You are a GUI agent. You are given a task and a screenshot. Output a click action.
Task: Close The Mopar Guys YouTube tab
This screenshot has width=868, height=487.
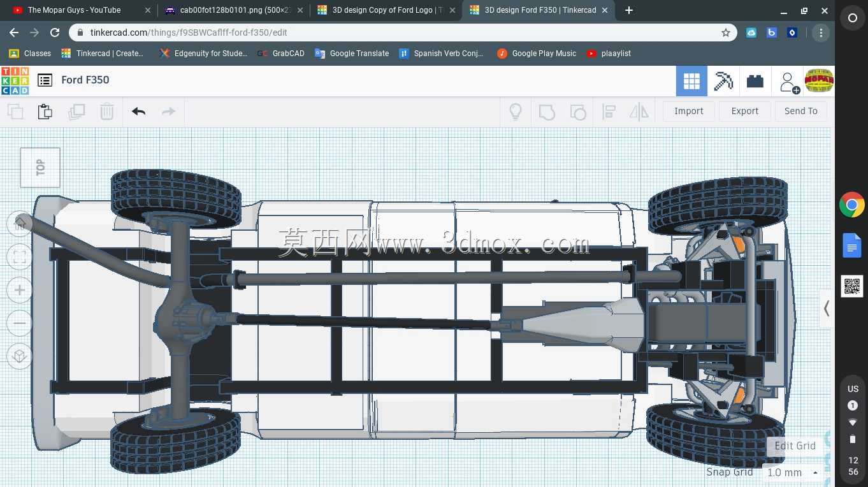(x=148, y=10)
